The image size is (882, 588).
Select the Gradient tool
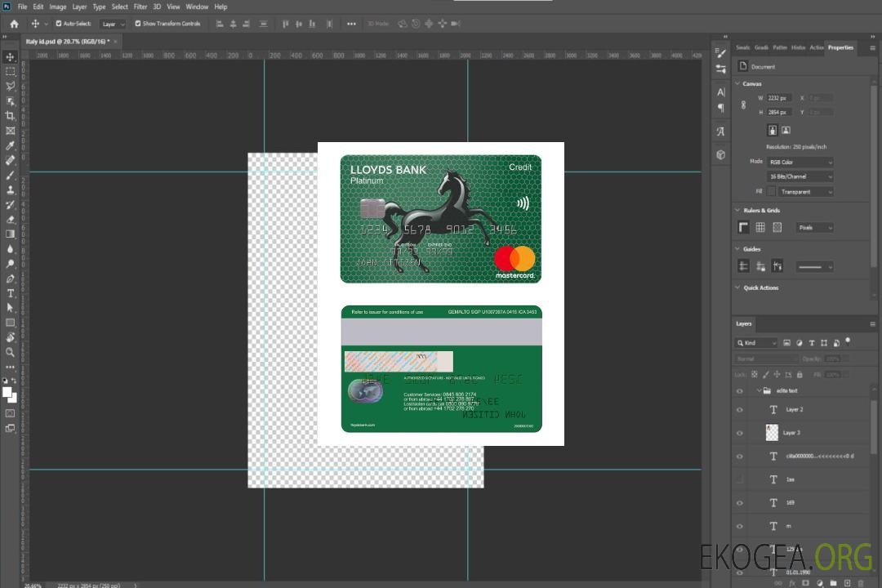pyautogui.click(x=10, y=234)
